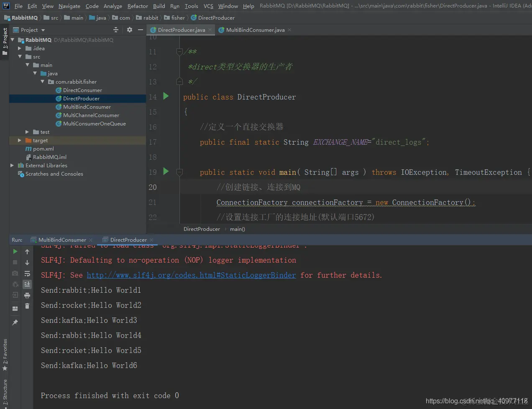
Task: Click on 'Send:kafka;Hello World6' console line
Action: pyautogui.click(x=89, y=365)
